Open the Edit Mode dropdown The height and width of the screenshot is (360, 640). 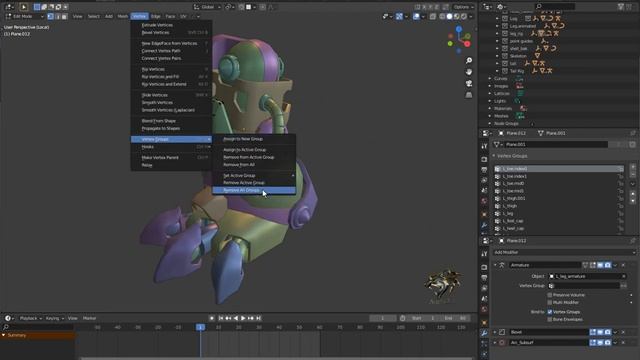pyautogui.click(x=24, y=16)
